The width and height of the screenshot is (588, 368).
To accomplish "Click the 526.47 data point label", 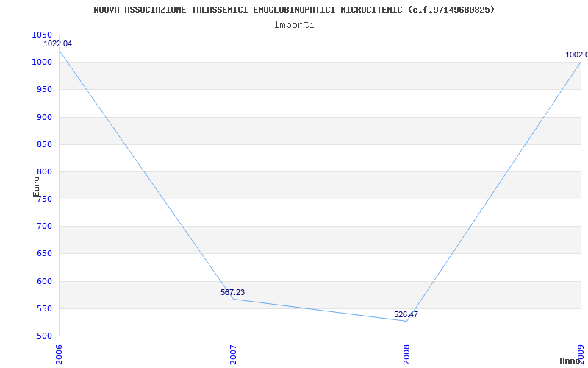I will 406,314.
